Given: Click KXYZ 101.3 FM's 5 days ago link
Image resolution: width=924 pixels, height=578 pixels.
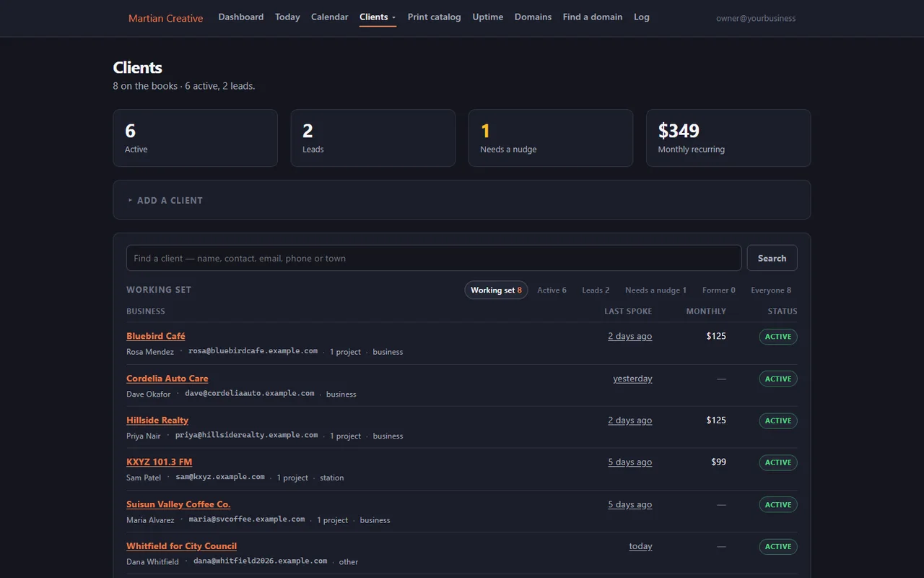Looking at the screenshot, I should pyautogui.click(x=630, y=462).
